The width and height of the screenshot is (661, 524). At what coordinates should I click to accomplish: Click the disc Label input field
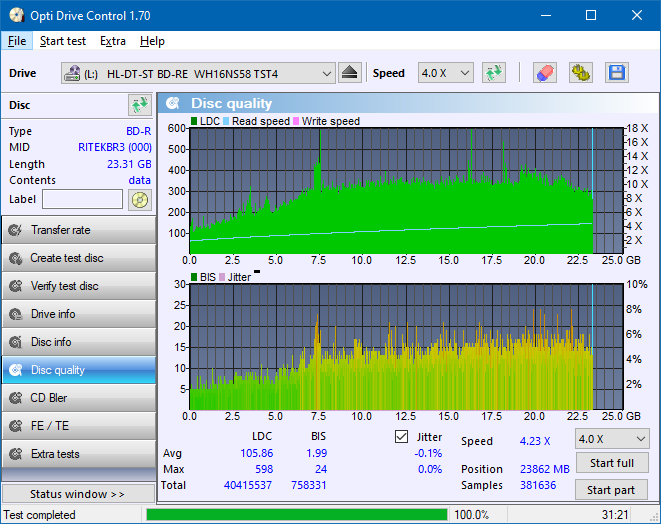pyautogui.click(x=83, y=199)
